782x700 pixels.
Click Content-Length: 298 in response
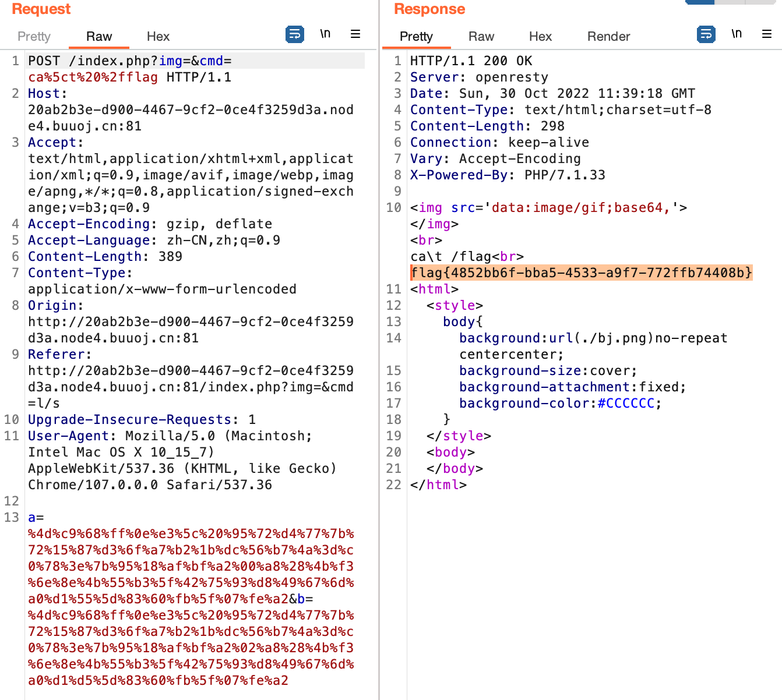click(487, 126)
